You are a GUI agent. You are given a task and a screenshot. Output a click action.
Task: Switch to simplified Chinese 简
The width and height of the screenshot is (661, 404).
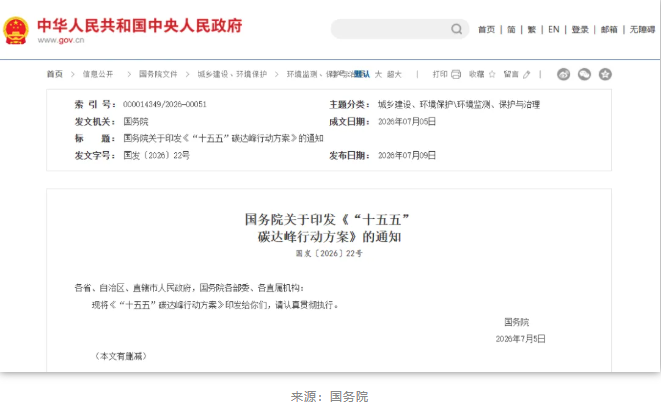coord(511,29)
